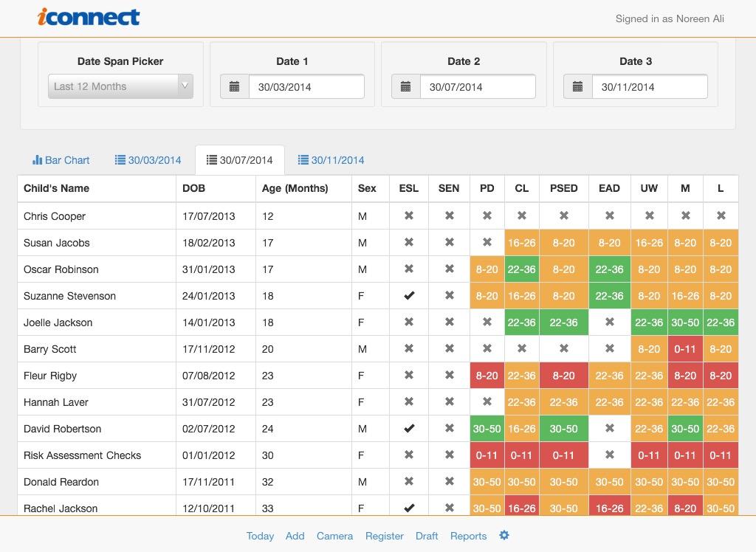The image size is (756, 552).
Task: Open the Bar Chart tab
Action: (x=61, y=160)
